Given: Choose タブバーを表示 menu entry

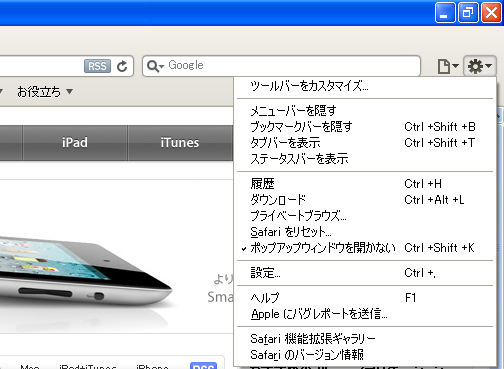Looking at the screenshot, I should click(x=364, y=142).
